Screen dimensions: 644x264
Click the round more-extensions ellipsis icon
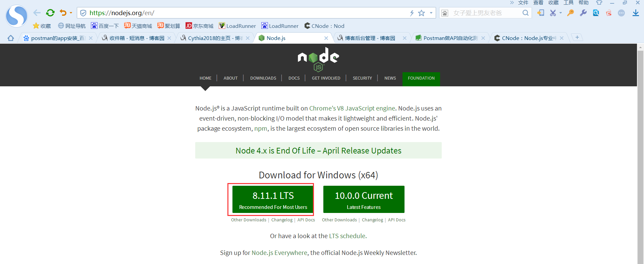click(x=622, y=13)
